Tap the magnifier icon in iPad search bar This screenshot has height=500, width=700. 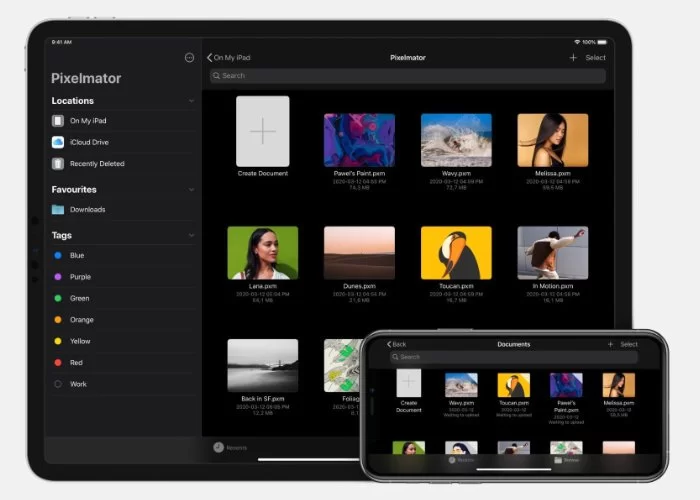click(x=217, y=75)
